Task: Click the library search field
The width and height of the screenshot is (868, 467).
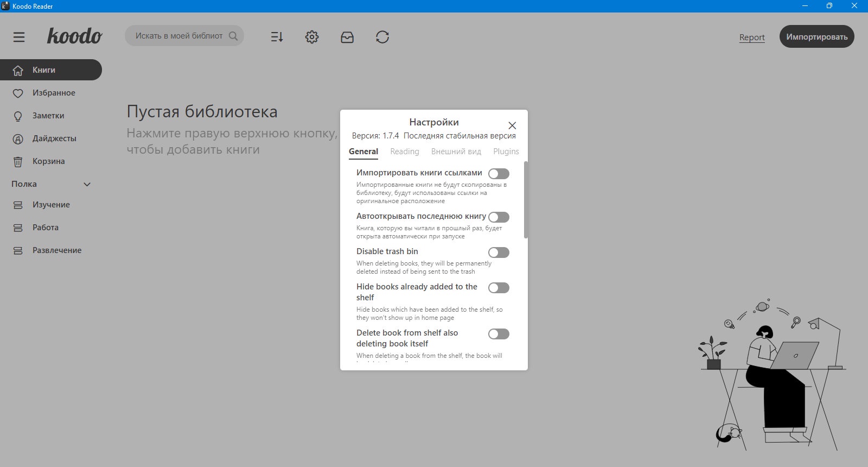Action: (x=179, y=36)
